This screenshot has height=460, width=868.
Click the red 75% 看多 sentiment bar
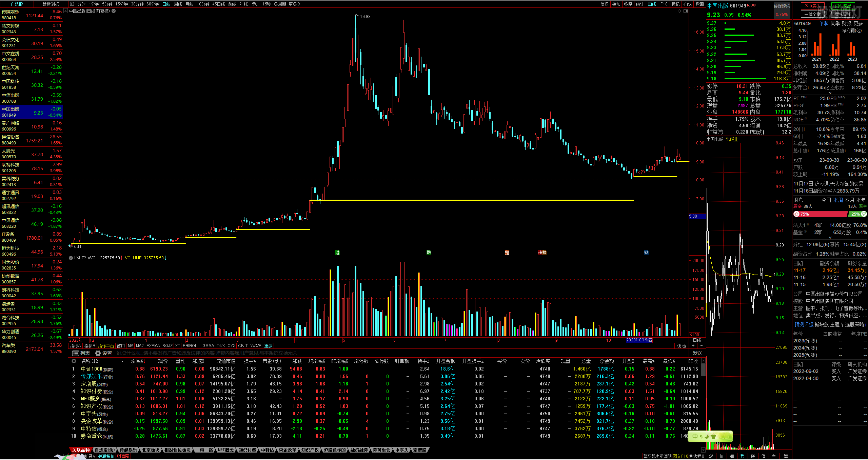point(821,214)
